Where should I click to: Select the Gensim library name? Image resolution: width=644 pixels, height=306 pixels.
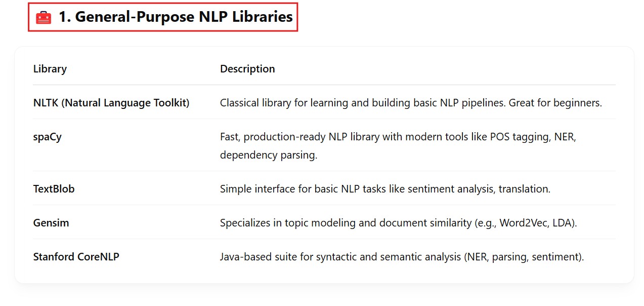tap(51, 223)
